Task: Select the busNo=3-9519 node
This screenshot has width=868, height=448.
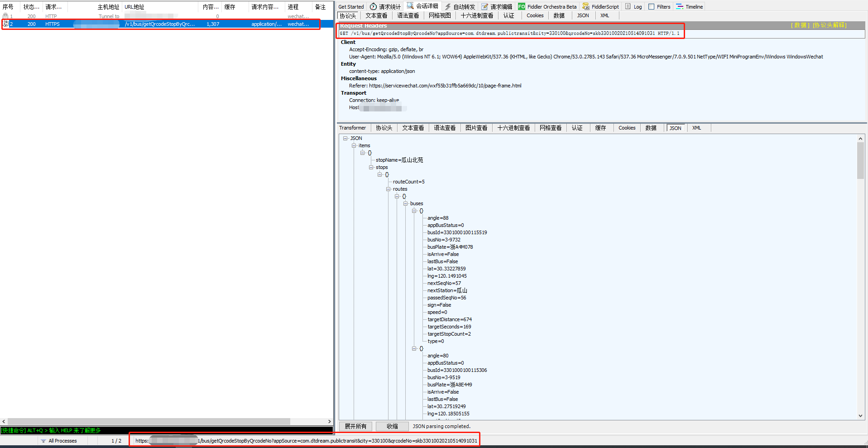Action: point(444,377)
